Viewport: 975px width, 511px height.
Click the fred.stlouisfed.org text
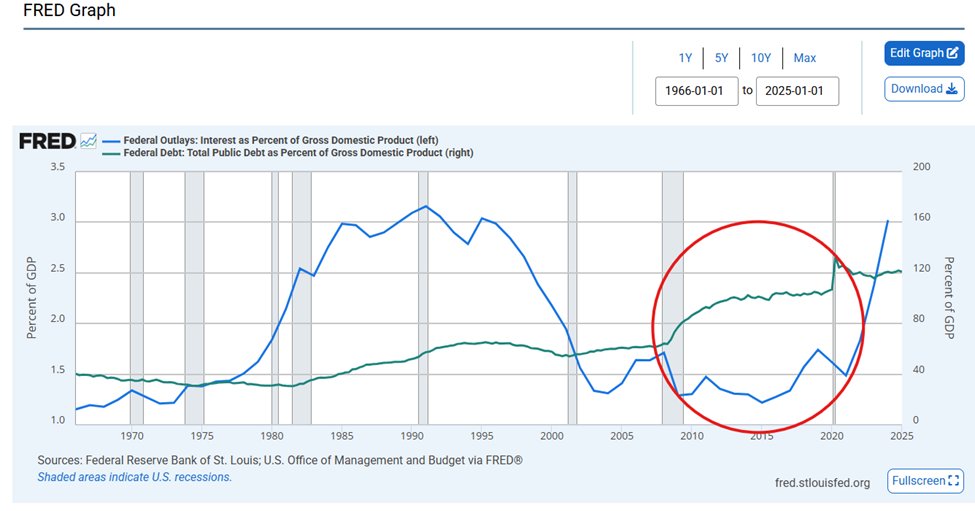pyautogui.click(x=822, y=483)
